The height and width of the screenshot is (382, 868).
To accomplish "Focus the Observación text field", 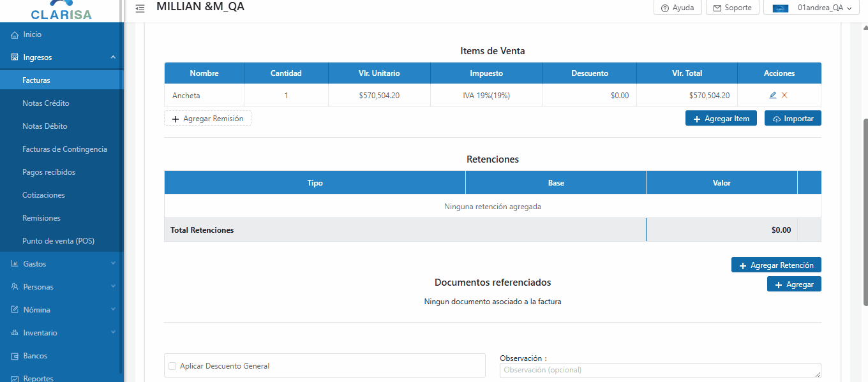I will [x=659, y=370].
